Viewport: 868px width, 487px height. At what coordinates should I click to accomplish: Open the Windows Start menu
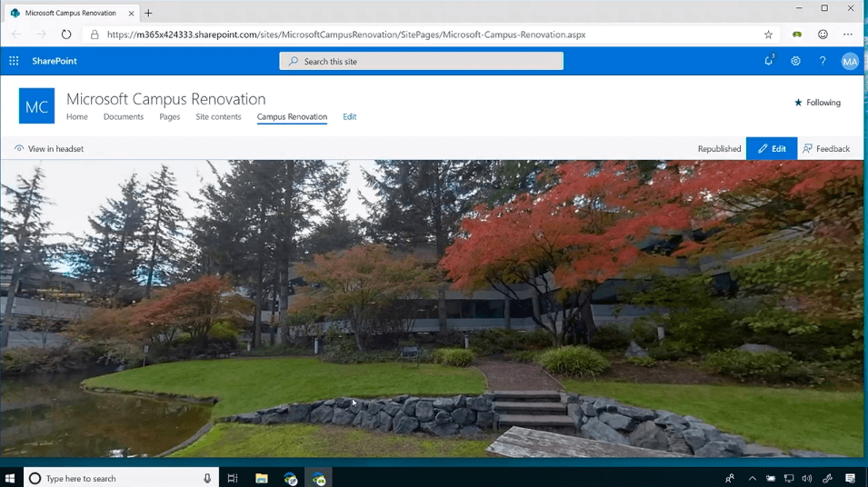pyautogui.click(x=10, y=478)
